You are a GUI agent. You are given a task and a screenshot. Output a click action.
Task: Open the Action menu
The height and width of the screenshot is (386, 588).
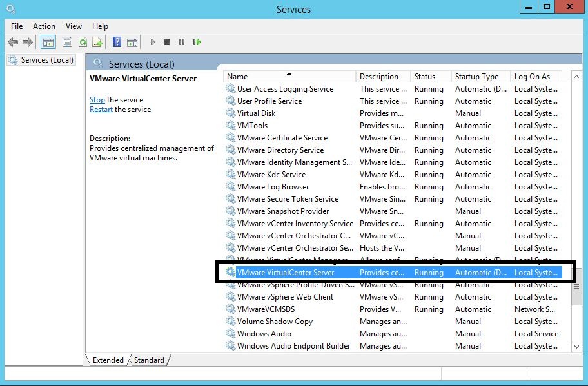[44, 26]
